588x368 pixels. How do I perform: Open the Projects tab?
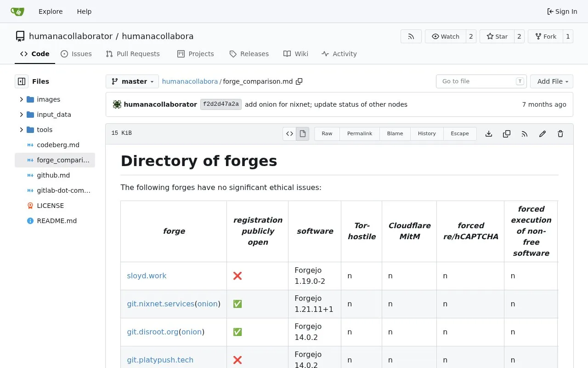pyautogui.click(x=196, y=54)
